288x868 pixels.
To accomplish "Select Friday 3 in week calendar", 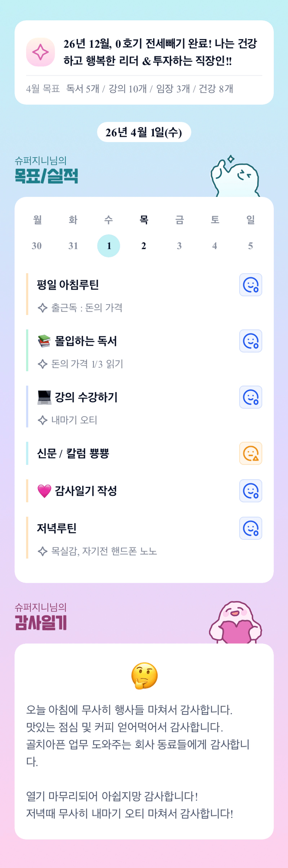I will coord(179,246).
